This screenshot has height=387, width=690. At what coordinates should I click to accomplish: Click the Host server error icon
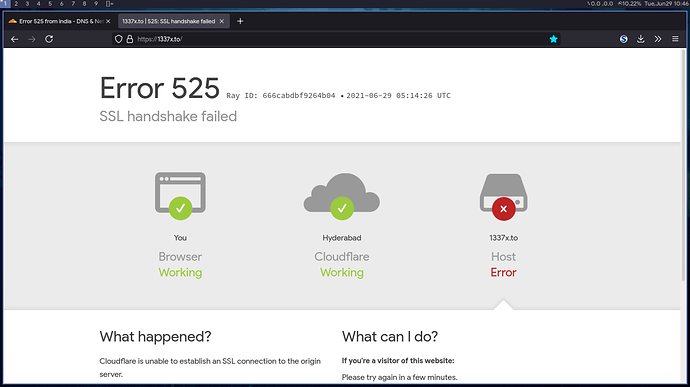tap(503, 197)
